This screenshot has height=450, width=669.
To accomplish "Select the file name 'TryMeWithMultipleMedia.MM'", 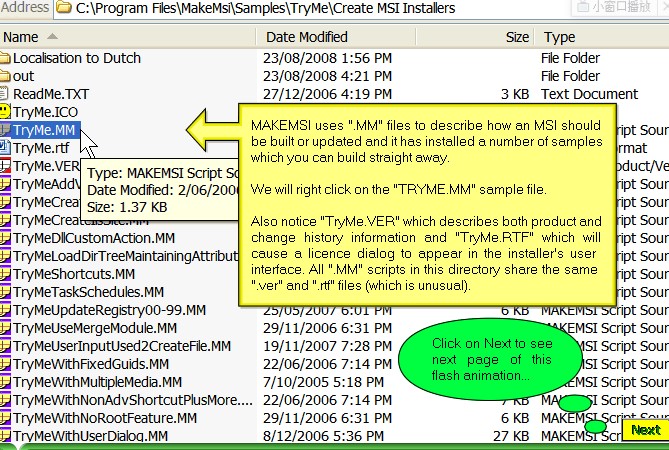I will coord(97,382).
